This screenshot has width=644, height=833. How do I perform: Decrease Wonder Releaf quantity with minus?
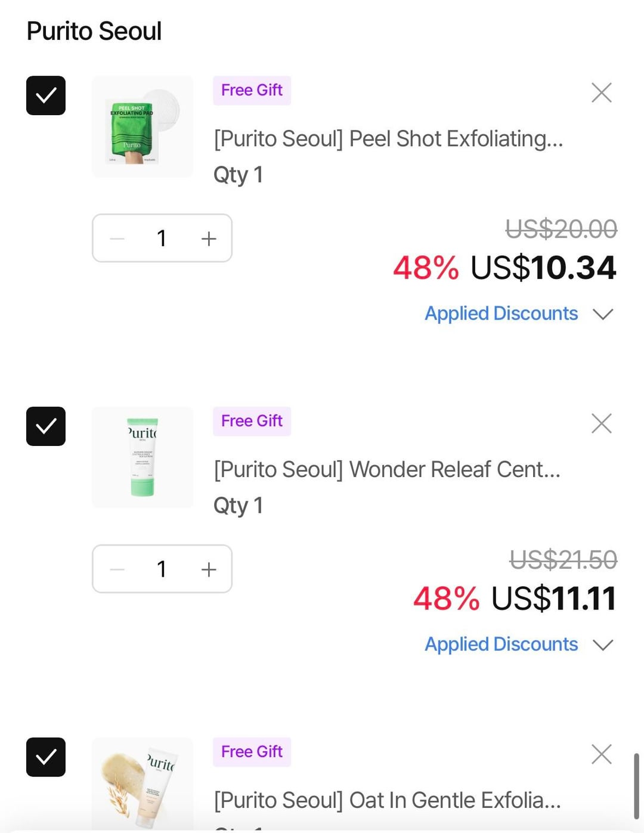[117, 569]
